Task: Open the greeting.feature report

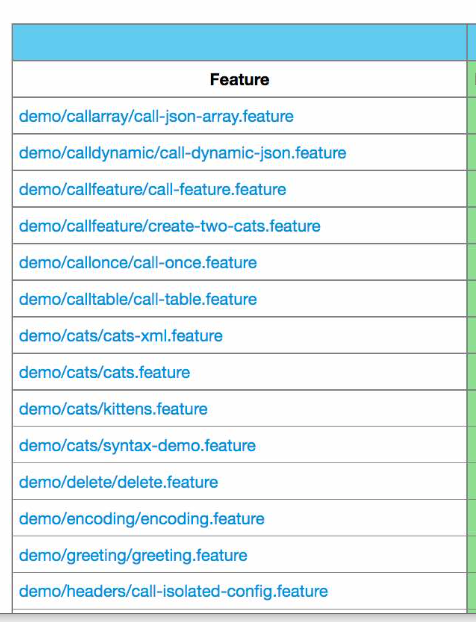Action: pos(133,555)
